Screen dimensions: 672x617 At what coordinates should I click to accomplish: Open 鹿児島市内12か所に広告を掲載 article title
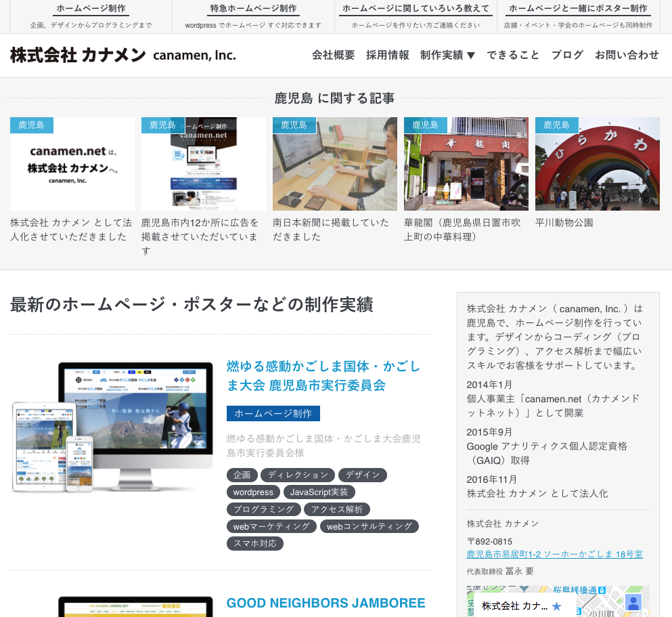200,236
